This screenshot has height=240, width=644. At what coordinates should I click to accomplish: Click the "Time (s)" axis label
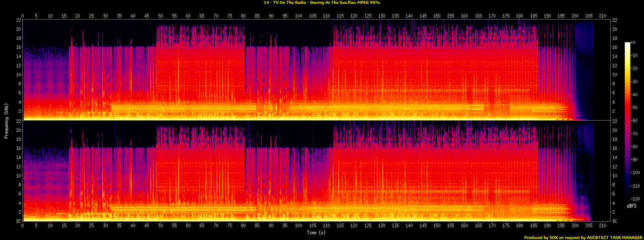click(x=316, y=233)
